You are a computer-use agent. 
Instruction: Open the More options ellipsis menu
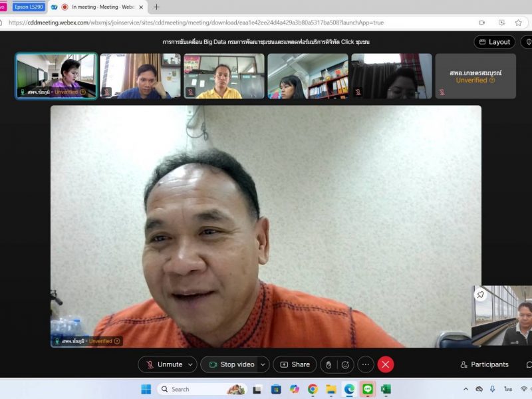point(365,364)
